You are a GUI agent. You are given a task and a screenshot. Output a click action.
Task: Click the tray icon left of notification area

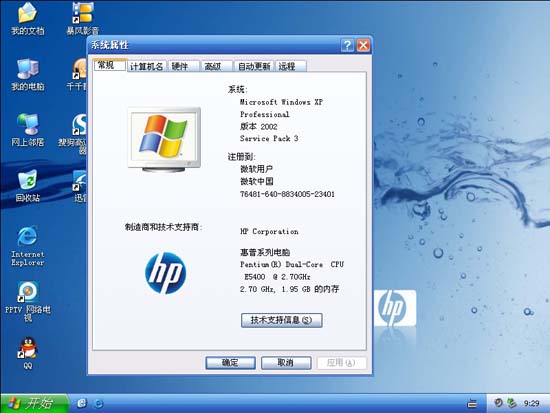point(472,404)
